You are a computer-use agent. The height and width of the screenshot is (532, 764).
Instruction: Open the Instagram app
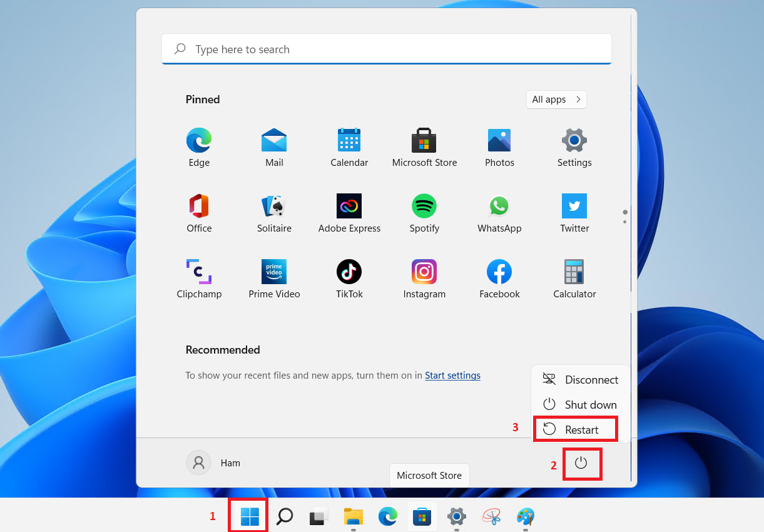pyautogui.click(x=424, y=279)
